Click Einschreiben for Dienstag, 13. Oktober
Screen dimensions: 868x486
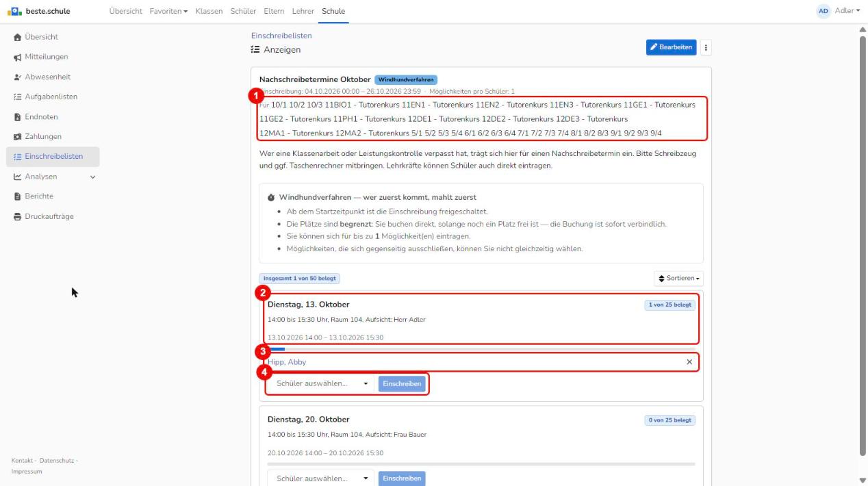click(402, 384)
